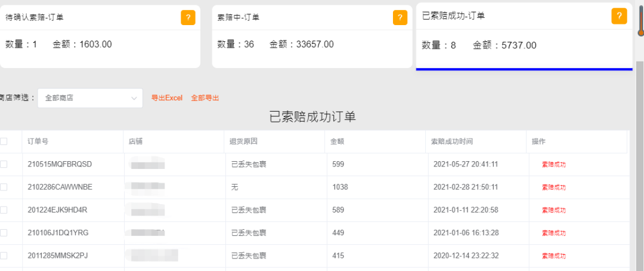Image resolution: width=644 pixels, height=271 pixels.
Task: Click 索赔成功 for order 210106J1DQ1YRG
Action: click(x=553, y=233)
